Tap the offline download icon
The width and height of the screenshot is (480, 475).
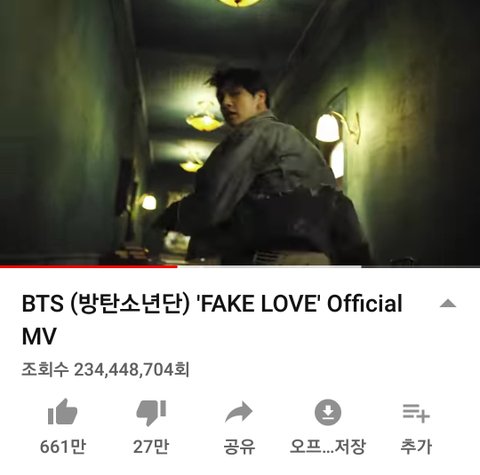(328, 412)
